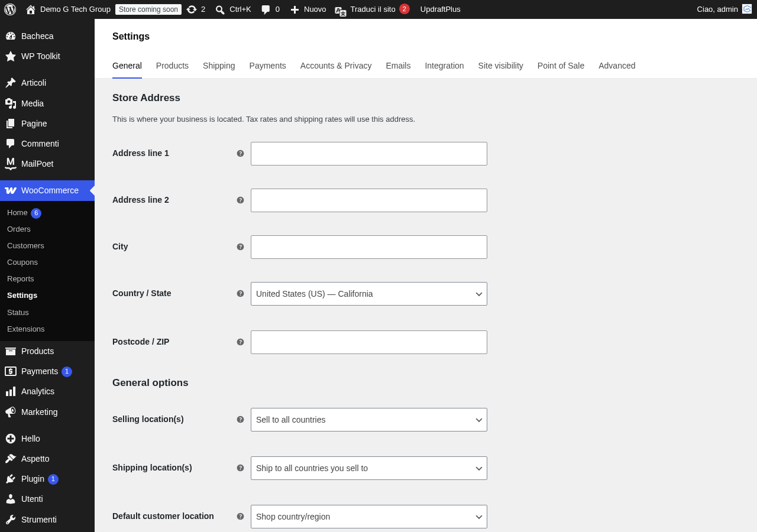Focus the Postcode / ZIP field
The width and height of the screenshot is (757, 532).
369,342
